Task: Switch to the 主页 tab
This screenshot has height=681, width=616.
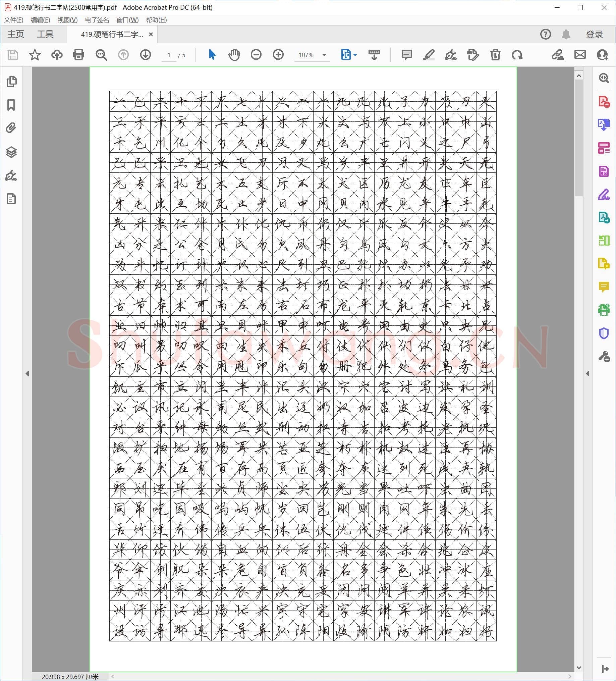Action: click(x=15, y=34)
